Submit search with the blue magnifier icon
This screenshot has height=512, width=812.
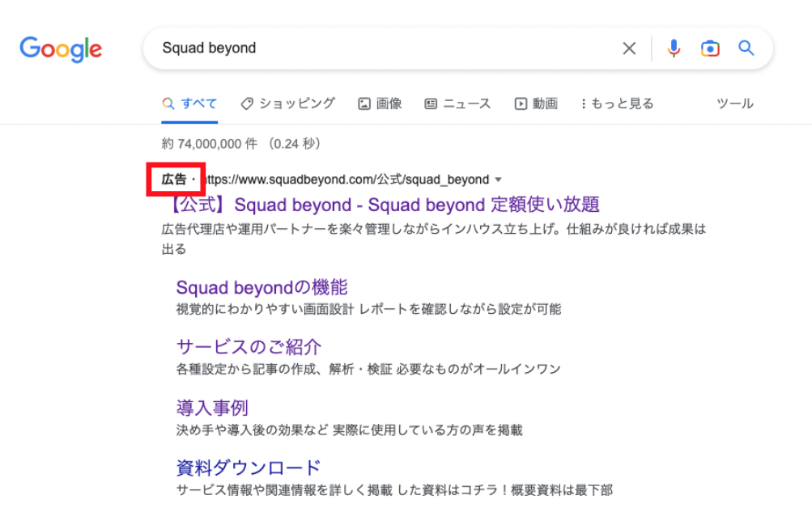746,48
